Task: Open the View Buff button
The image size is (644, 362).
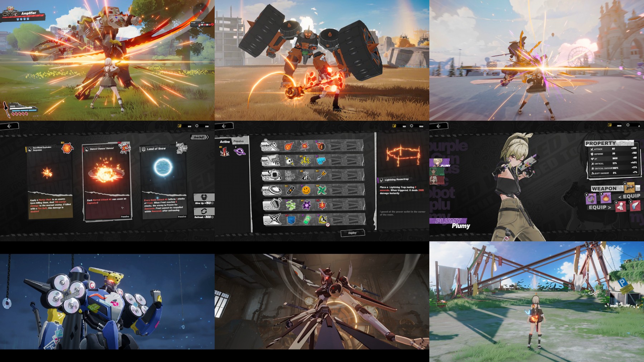Action: point(199,137)
